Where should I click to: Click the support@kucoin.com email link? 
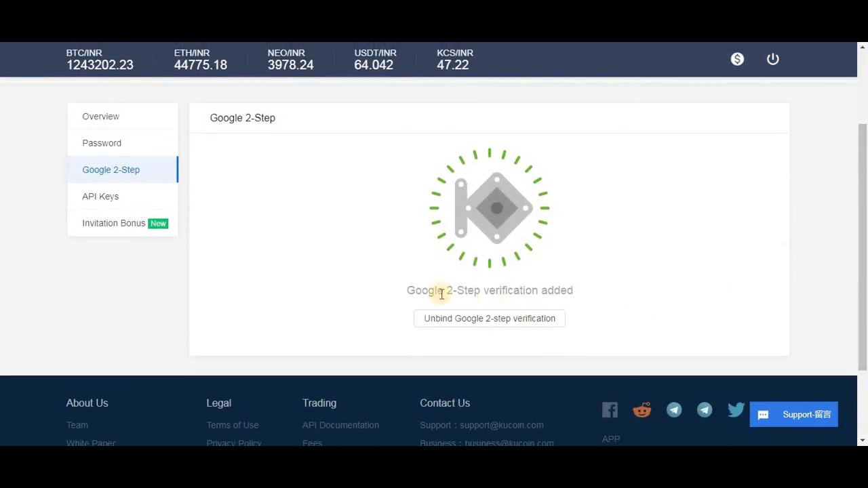502,425
